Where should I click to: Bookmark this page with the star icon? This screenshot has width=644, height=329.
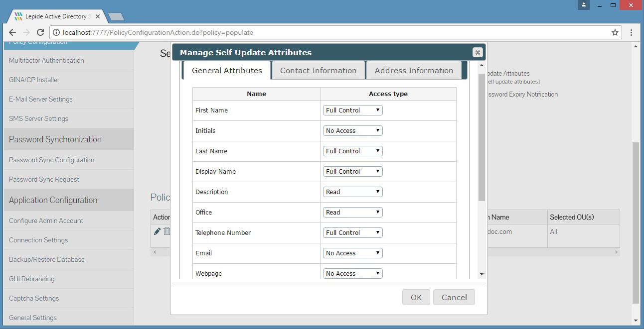coord(615,32)
